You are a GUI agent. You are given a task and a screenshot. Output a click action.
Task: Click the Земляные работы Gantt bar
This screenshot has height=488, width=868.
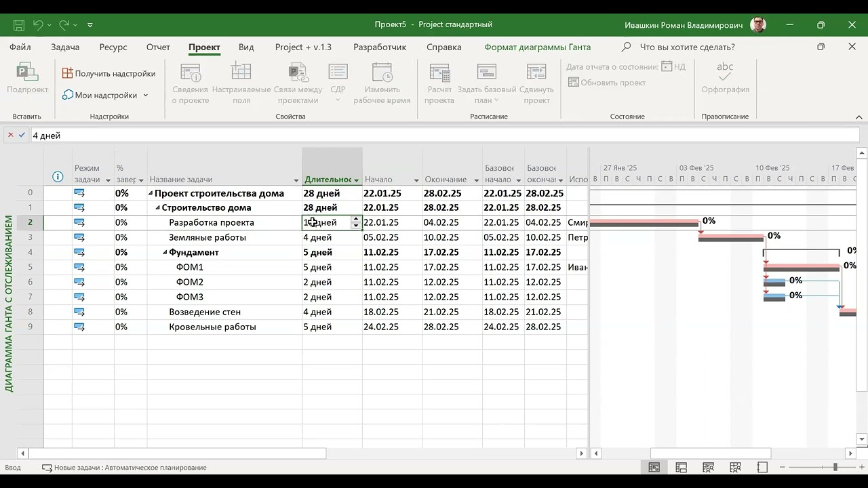tap(731, 237)
